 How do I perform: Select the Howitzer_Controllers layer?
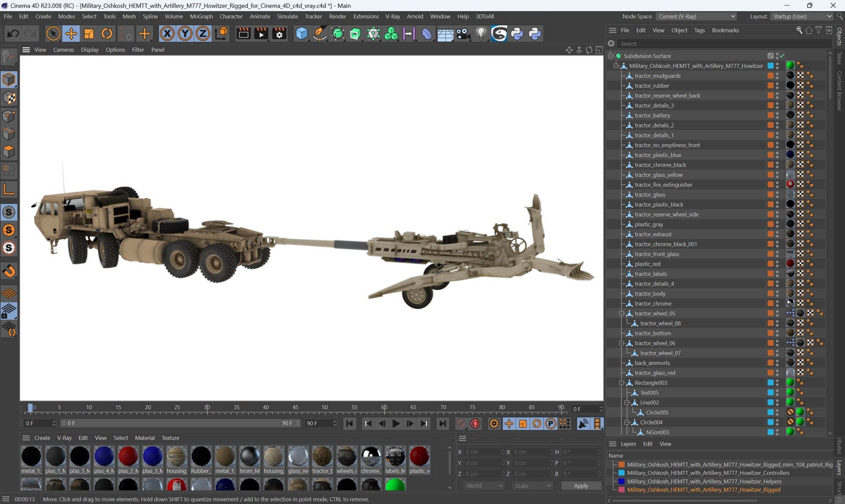point(708,473)
